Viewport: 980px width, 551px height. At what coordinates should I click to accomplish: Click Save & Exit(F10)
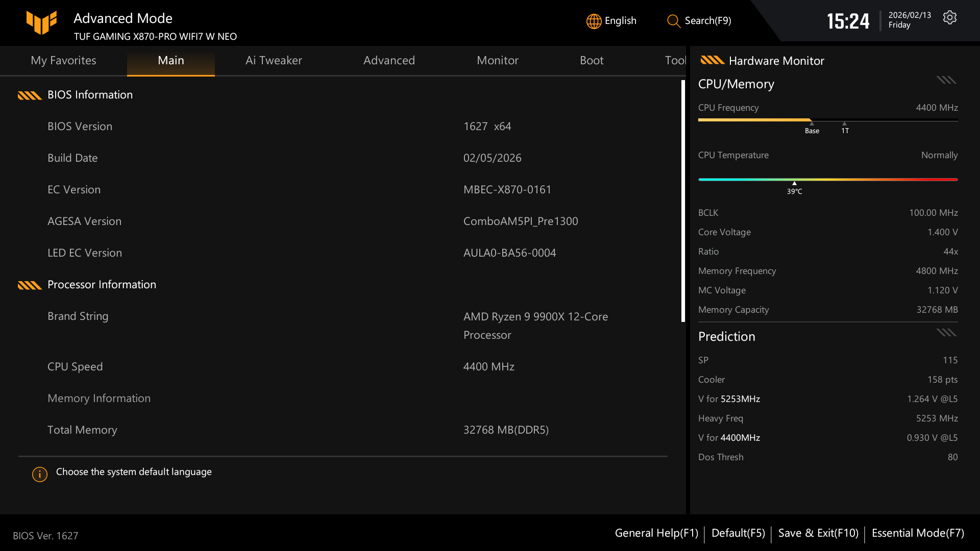[x=818, y=533]
